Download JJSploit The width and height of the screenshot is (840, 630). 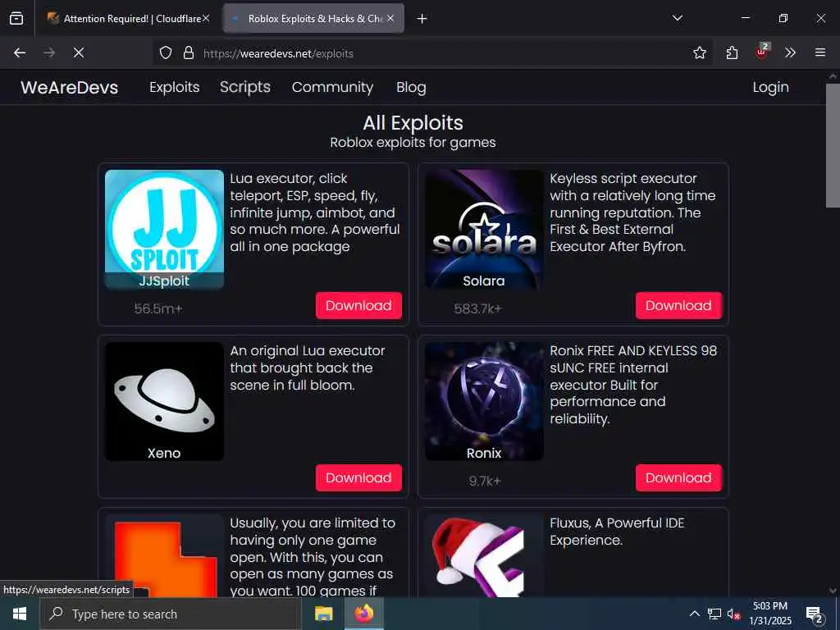tap(358, 305)
